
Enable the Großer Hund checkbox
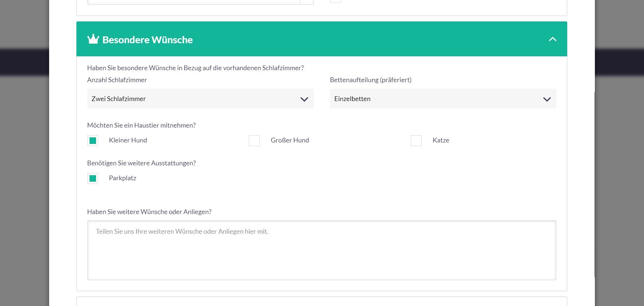point(254,141)
